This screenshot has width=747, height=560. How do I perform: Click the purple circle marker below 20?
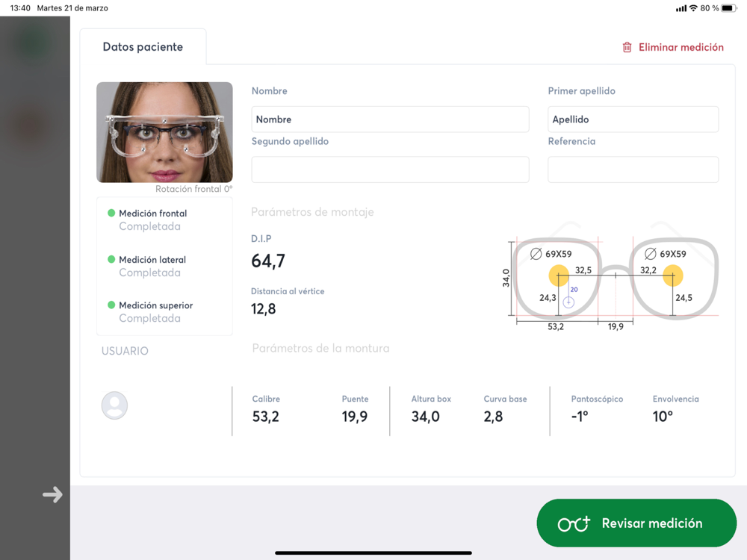click(568, 302)
